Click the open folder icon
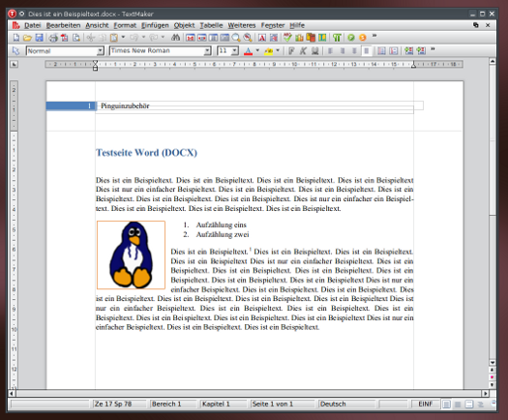The width and height of the screenshot is (508, 420). click(27, 38)
